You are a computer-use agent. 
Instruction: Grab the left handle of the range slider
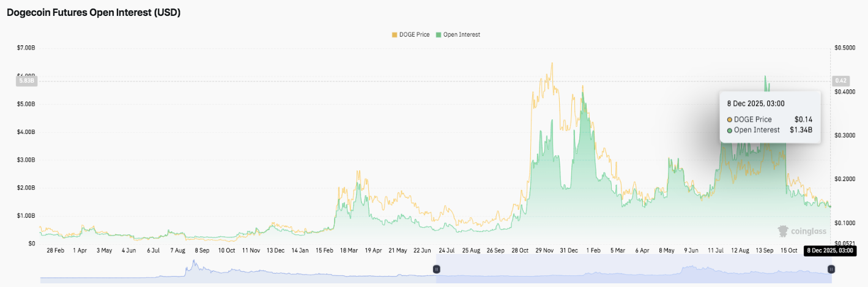click(x=437, y=269)
